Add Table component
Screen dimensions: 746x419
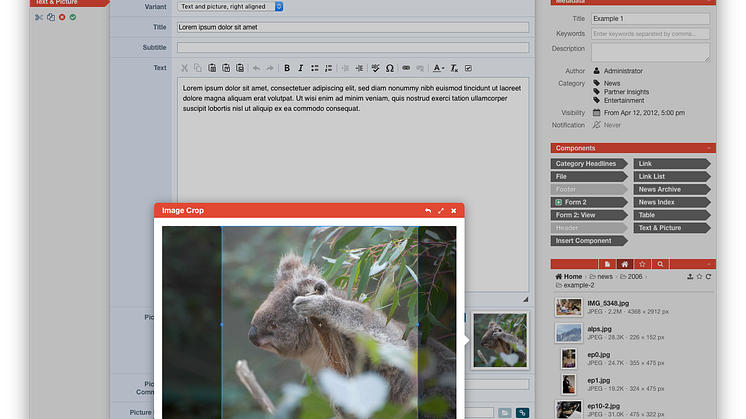click(672, 215)
